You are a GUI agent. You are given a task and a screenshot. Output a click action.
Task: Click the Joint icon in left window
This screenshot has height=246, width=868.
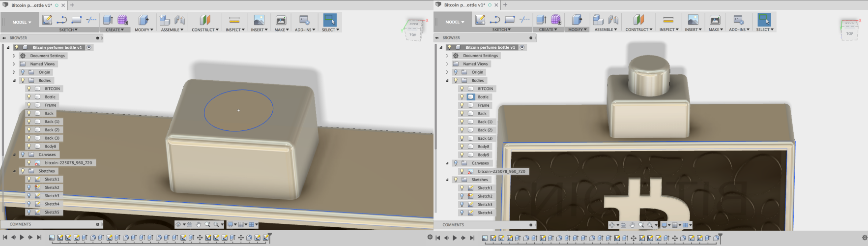[180, 20]
